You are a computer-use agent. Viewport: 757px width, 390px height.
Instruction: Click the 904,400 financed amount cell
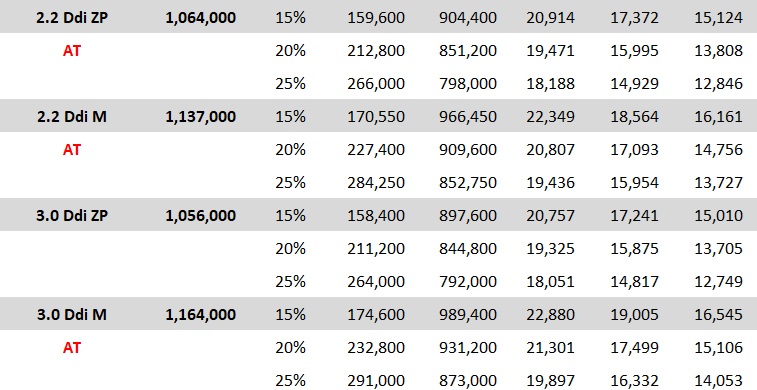point(467,18)
